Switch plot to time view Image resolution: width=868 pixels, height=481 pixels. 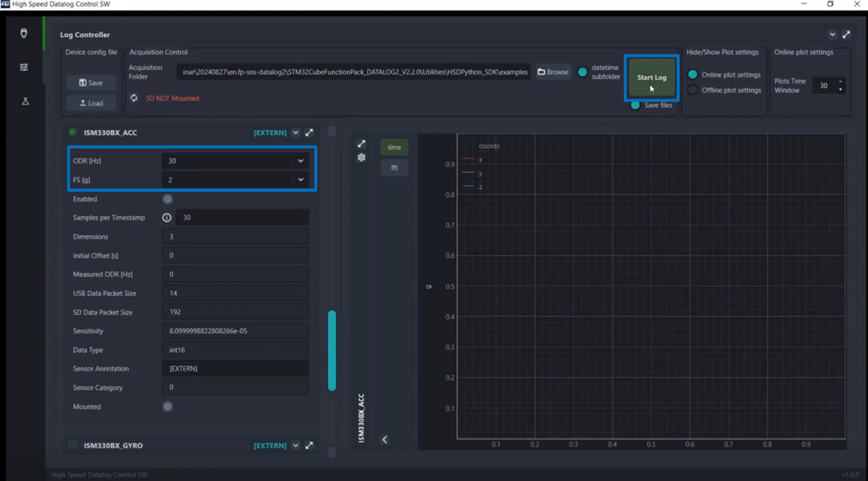coord(394,147)
